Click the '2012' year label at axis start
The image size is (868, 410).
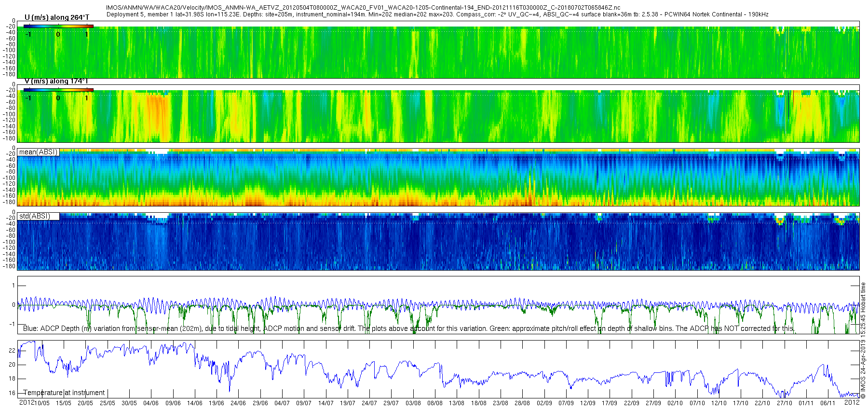coord(26,402)
